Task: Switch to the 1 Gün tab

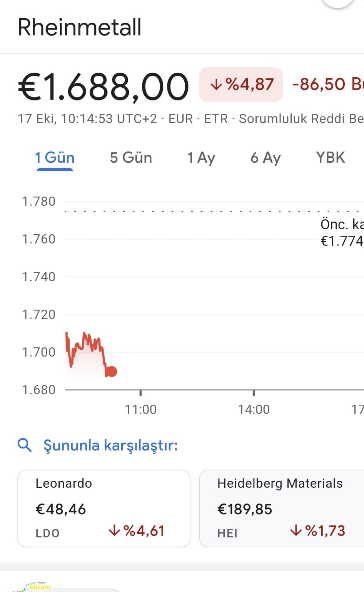Action: 55,158
